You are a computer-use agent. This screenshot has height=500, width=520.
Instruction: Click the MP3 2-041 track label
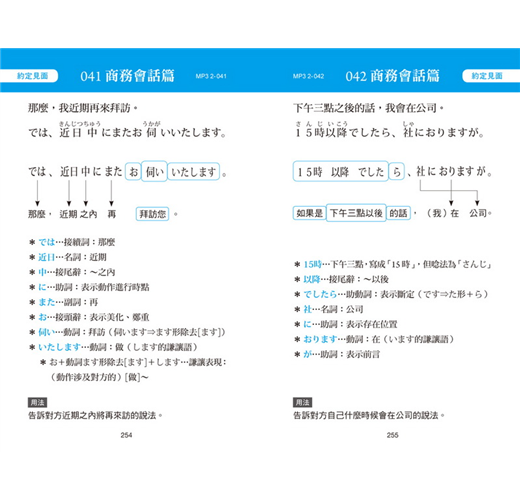[211, 76]
